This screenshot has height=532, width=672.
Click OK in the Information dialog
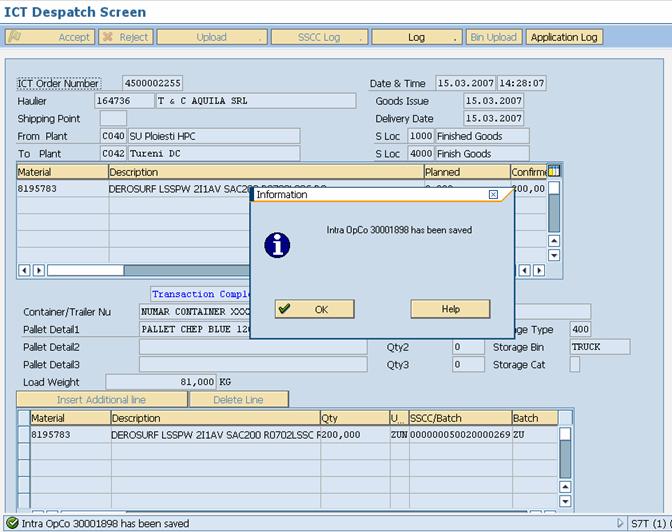[314, 309]
